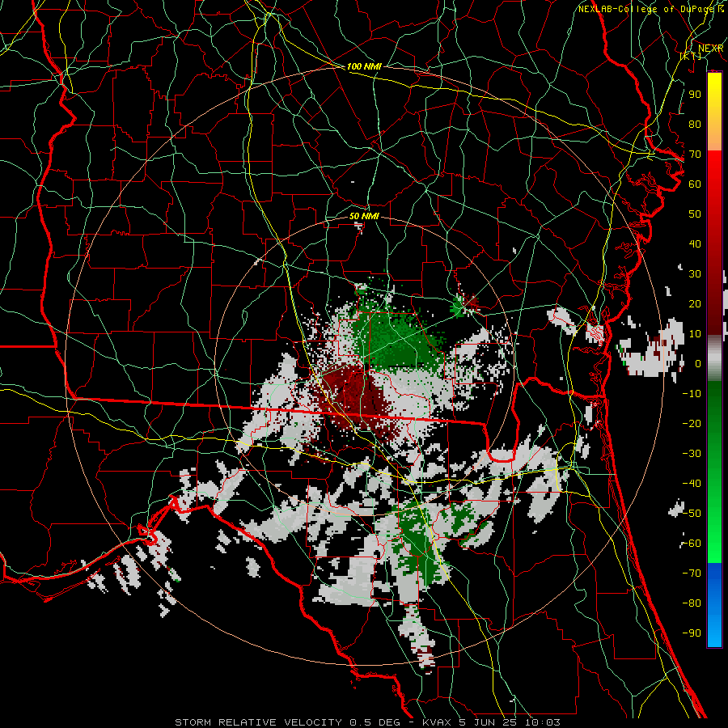The width and height of the screenshot is (728, 728).
Task: Click the -20 value on the velocity scale
Action: [692, 423]
